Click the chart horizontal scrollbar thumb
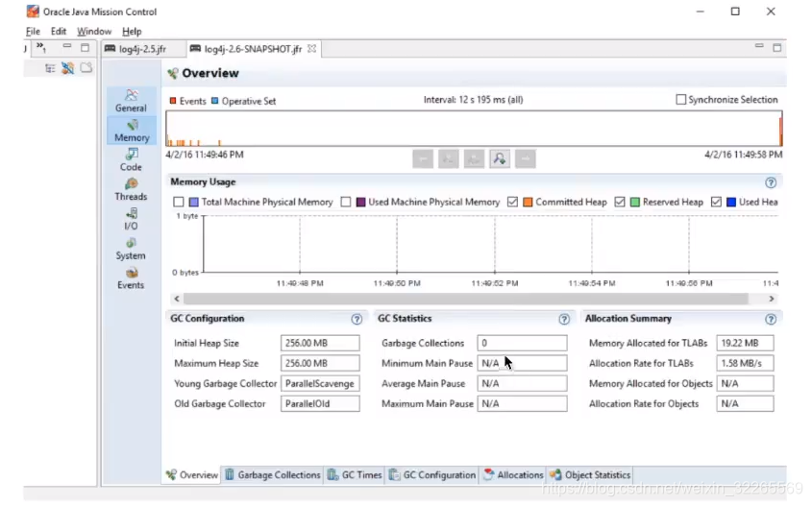This screenshot has width=812, height=506. tap(465, 299)
